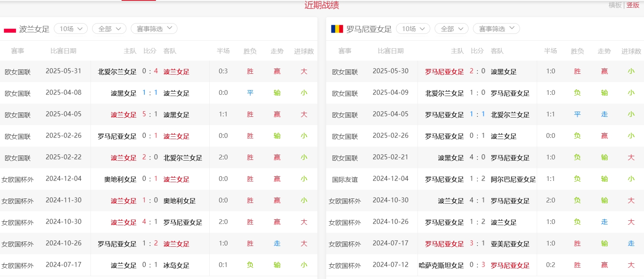Open the 冰岛女足 team link

pyautogui.click(x=176, y=265)
